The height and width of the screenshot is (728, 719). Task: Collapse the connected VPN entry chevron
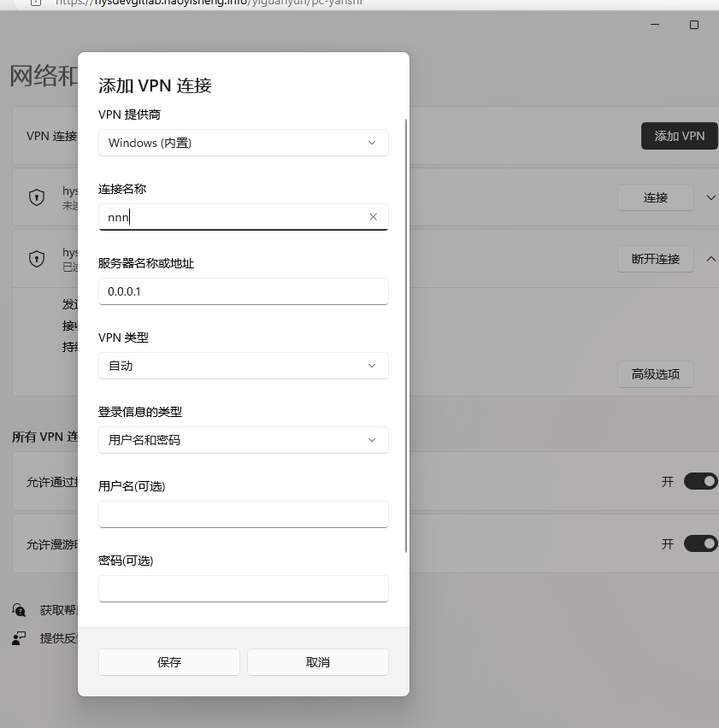[710, 259]
